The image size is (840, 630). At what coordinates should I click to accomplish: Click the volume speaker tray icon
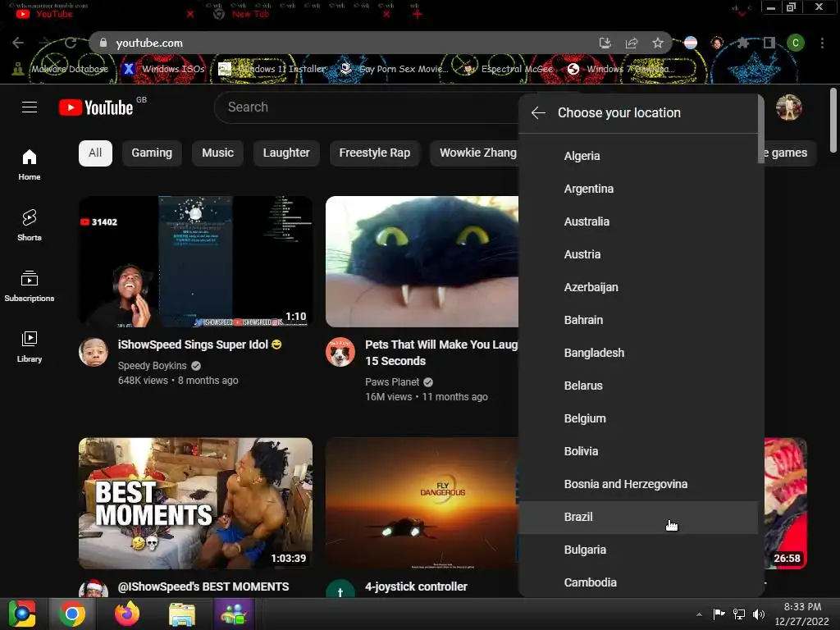(x=759, y=614)
